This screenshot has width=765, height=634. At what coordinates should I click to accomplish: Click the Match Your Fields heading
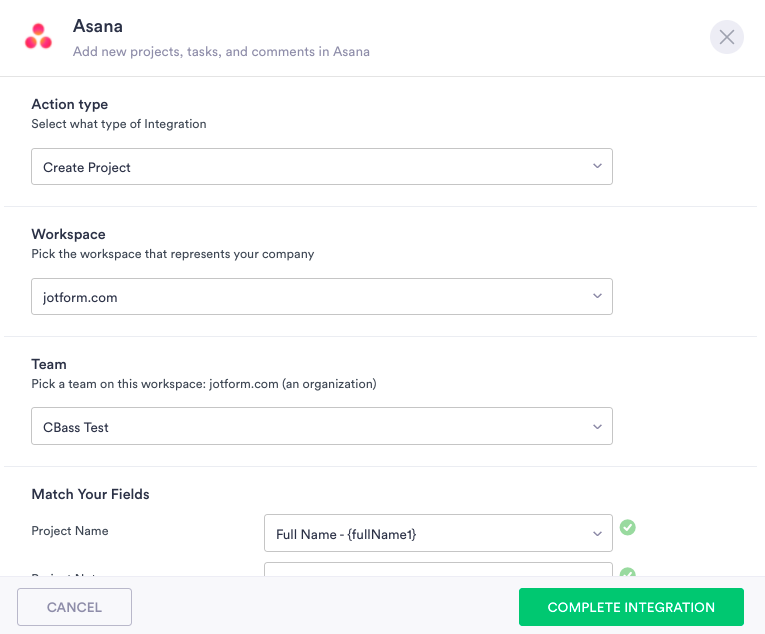point(91,494)
